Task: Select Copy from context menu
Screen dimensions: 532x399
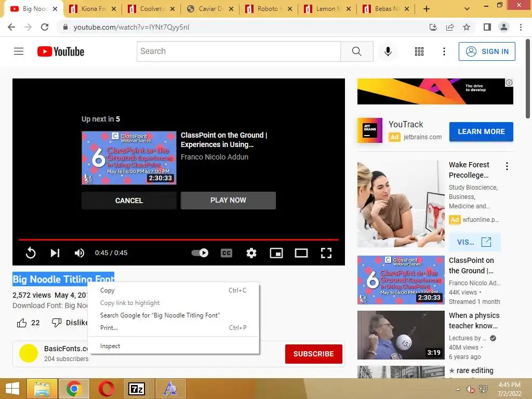Action: click(x=174, y=290)
